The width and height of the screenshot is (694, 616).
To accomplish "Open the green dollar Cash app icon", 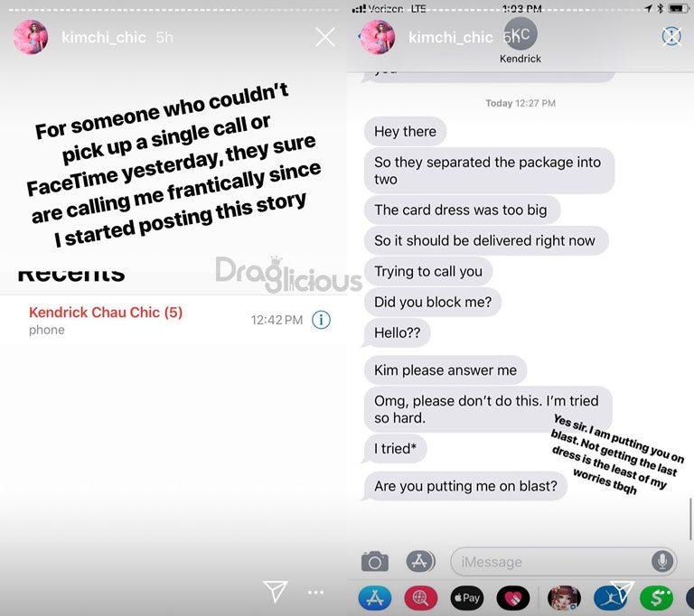I will (656, 598).
